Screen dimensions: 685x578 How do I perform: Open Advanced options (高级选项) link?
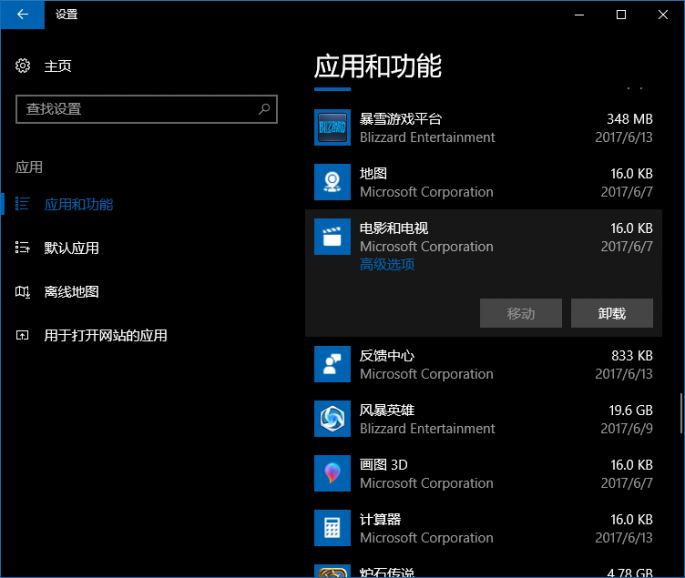387,265
